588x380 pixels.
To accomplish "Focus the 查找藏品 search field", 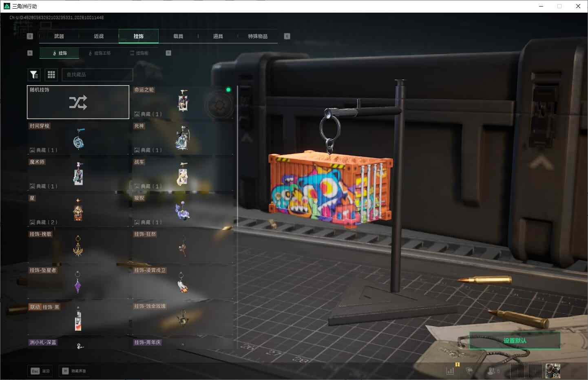I will (x=97, y=75).
